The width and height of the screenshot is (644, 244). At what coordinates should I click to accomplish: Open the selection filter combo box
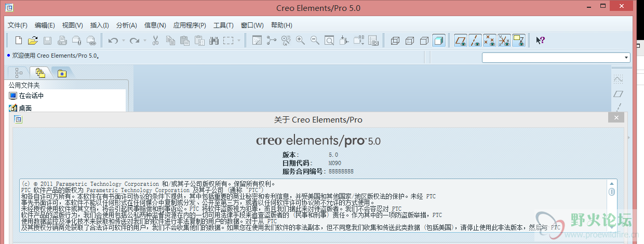tap(556, 58)
